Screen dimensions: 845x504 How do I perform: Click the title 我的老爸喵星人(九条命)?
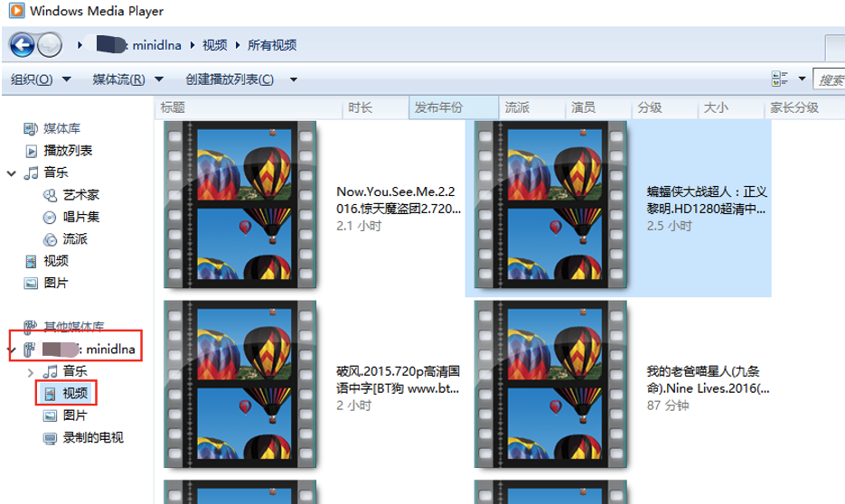coord(709,379)
